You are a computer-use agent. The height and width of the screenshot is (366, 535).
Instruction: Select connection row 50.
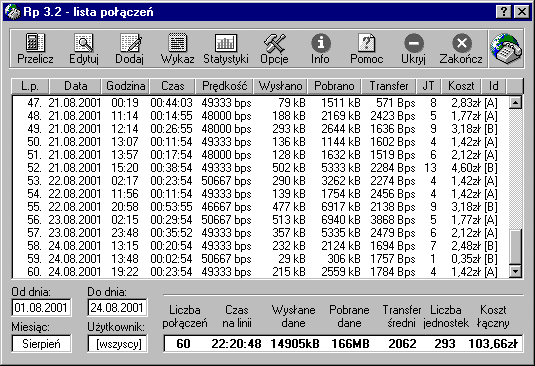[260, 142]
